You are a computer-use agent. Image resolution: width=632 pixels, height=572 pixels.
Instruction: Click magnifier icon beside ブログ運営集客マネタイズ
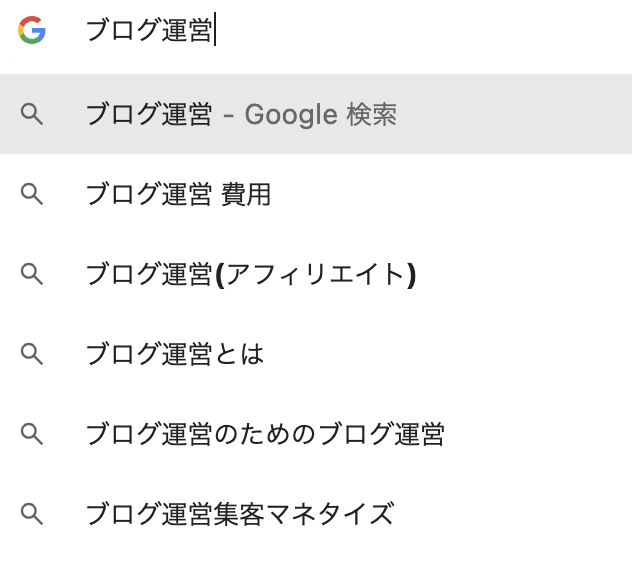pyautogui.click(x=32, y=514)
